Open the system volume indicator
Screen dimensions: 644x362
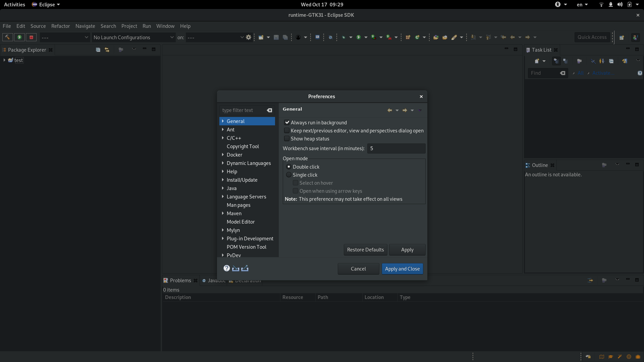tap(620, 4)
